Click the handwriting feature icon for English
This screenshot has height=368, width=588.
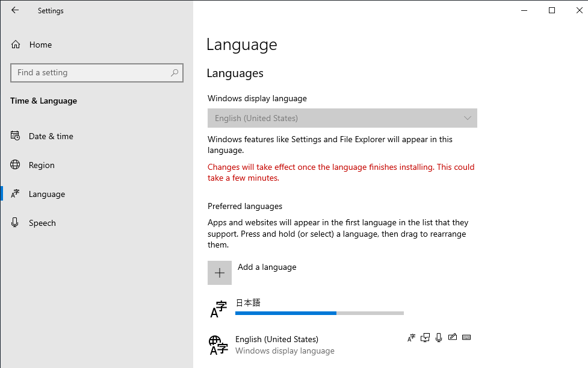[453, 337]
